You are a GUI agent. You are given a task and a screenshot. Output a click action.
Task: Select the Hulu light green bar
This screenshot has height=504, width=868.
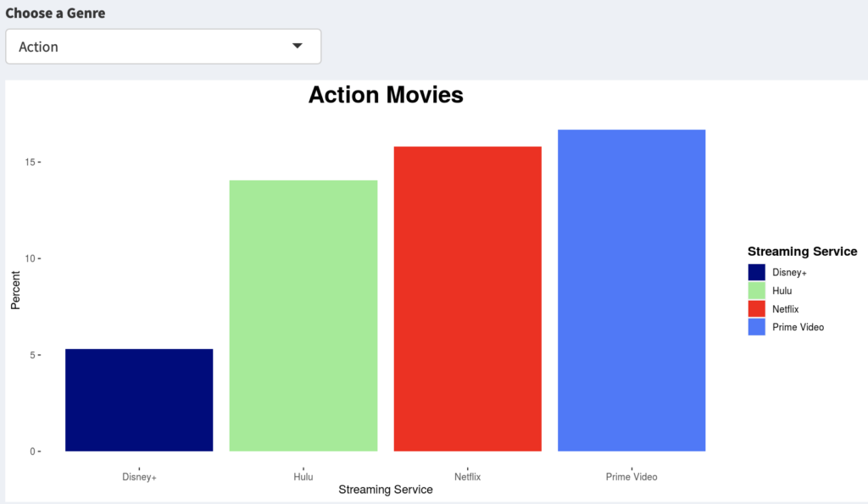click(x=303, y=315)
